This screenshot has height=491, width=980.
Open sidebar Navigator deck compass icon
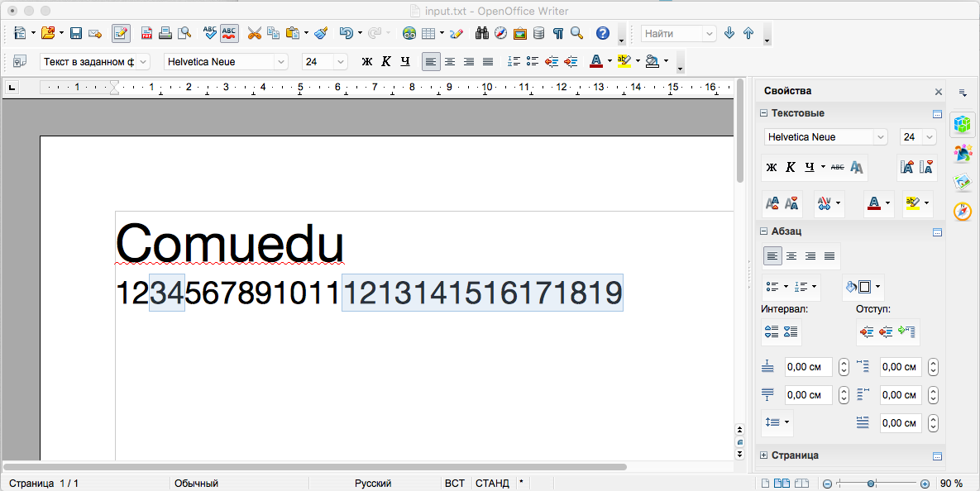point(963,212)
